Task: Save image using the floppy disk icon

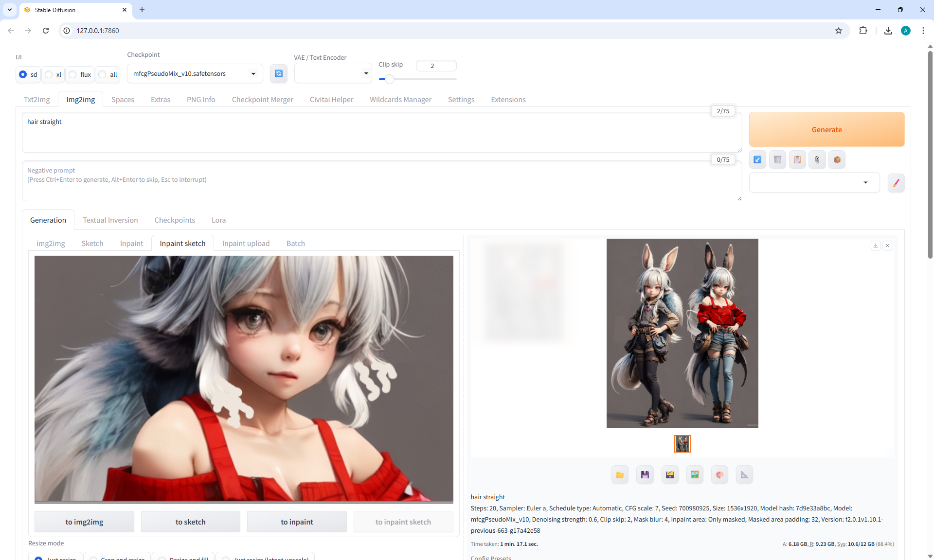Action: pos(645,475)
